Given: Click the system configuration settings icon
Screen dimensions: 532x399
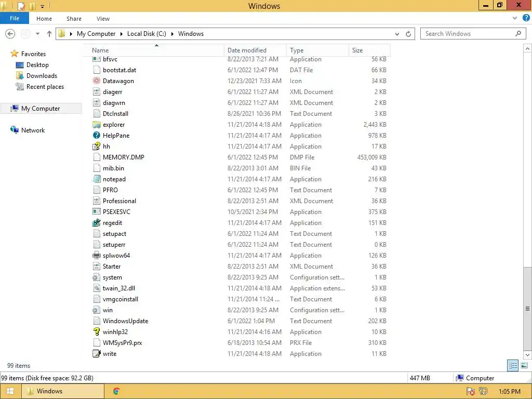Looking at the screenshot, I should 97,277.
